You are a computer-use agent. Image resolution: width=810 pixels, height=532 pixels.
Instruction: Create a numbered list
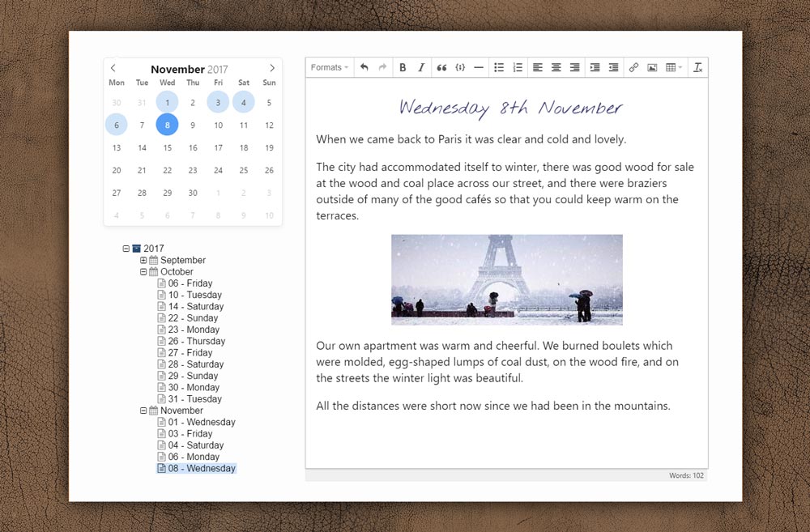click(518, 68)
